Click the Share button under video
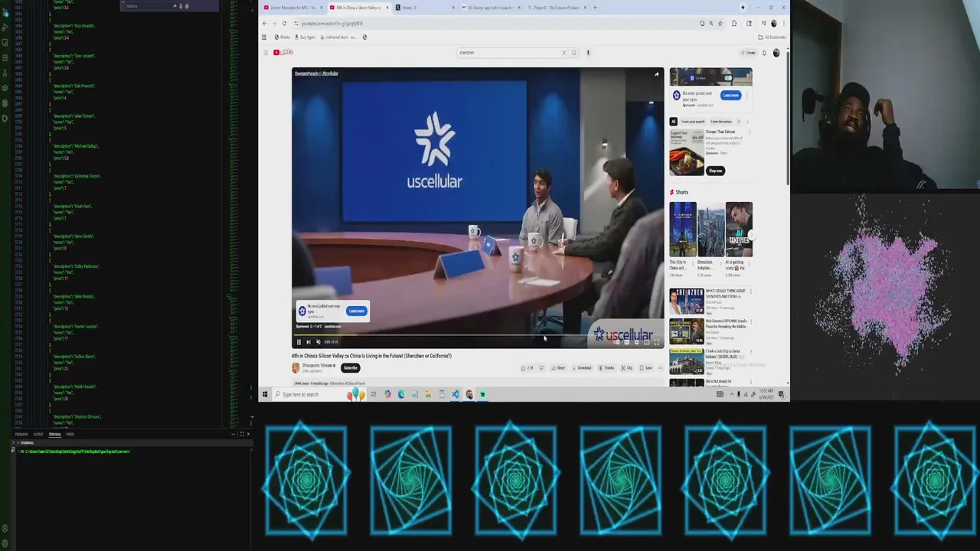The height and width of the screenshot is (551, 980). point(559,368)
